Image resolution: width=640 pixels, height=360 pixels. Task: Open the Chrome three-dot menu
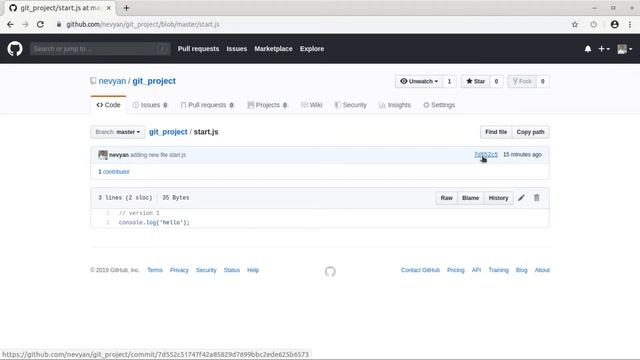click(630, 24)
